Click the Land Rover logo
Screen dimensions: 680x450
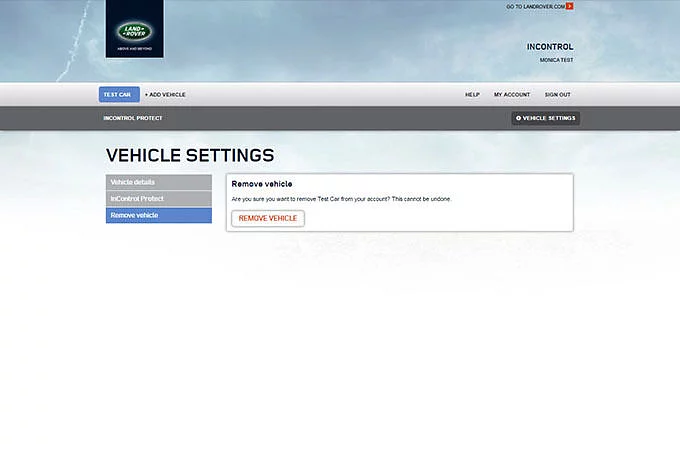pos(134,29)
